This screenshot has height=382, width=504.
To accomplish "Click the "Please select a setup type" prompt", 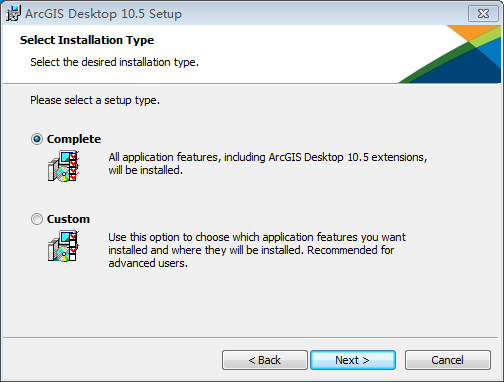I will [x=95, y=100].
